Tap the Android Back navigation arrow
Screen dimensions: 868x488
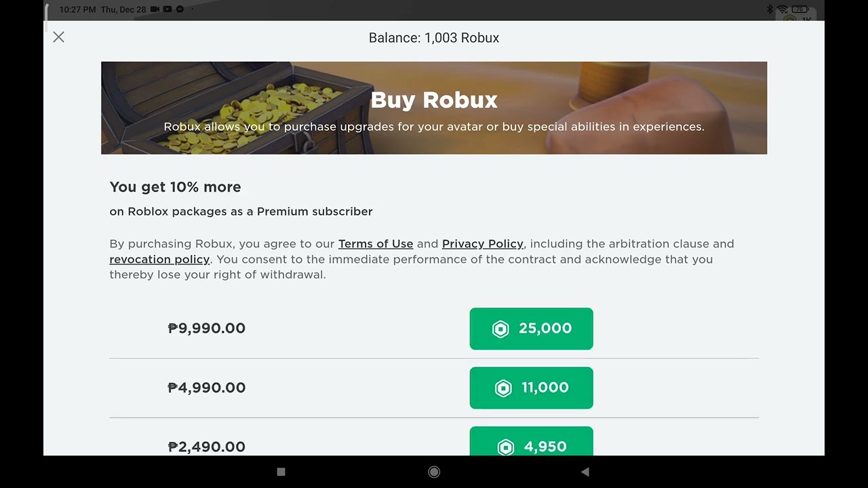[x=585, y=472]
